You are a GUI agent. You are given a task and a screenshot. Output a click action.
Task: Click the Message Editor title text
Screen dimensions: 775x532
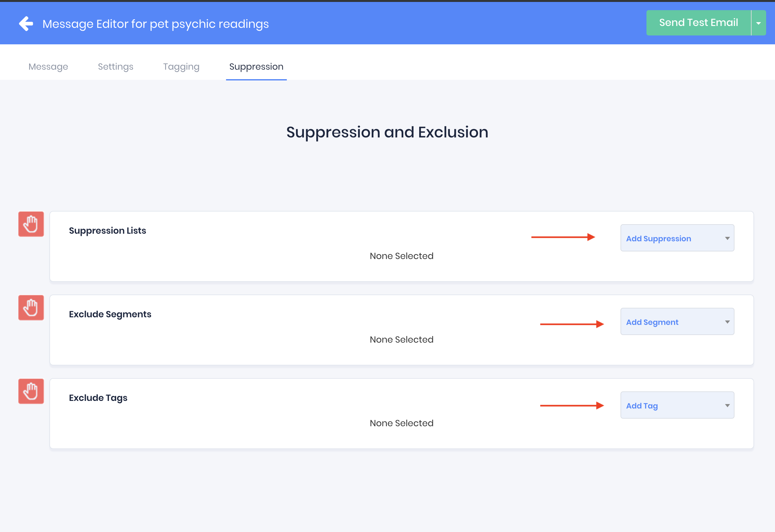tap(155, 24)
